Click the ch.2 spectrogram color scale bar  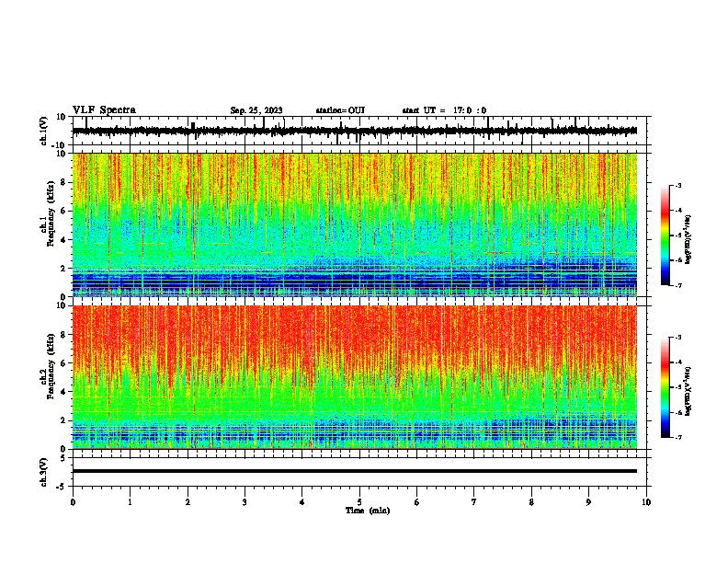665,387
